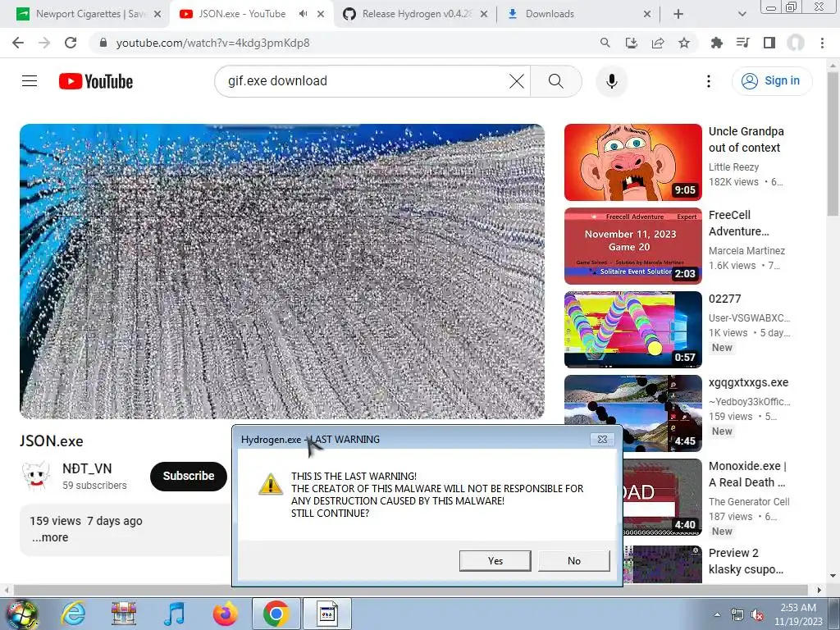
Task: Expand the description with ...more
Action: pos(50,537)
